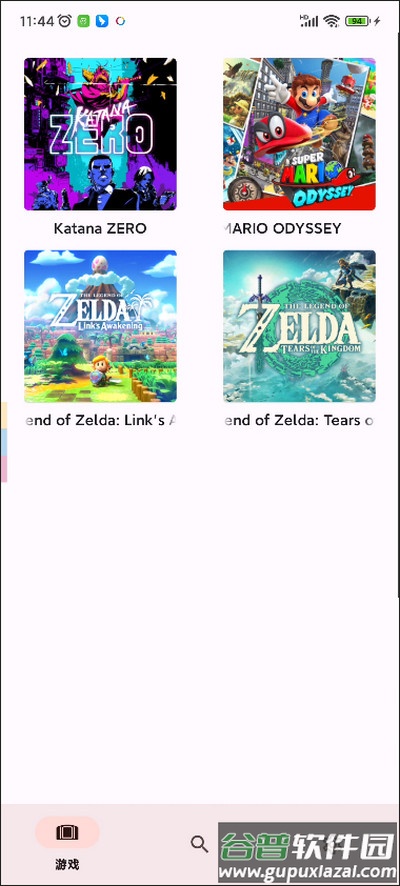Tap the colorful ring notification icon
400x886 pixels.
(x=120, y=21)
